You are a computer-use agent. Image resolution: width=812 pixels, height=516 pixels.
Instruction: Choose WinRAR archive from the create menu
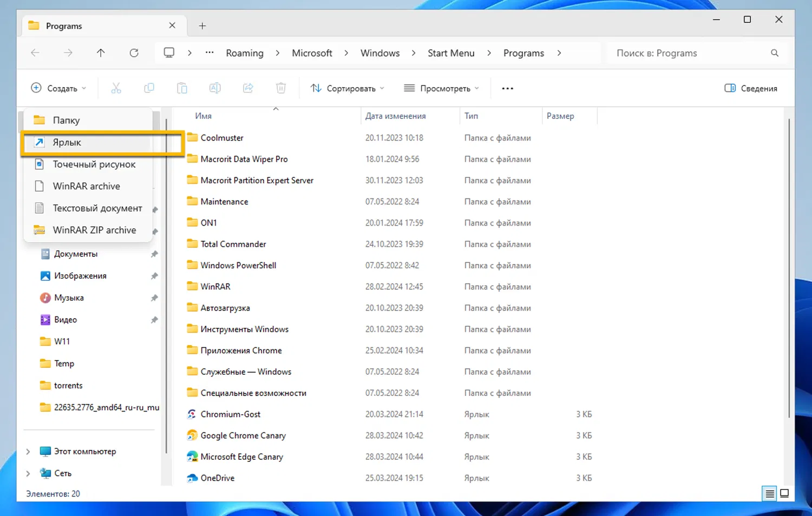[x=88, y=186]
